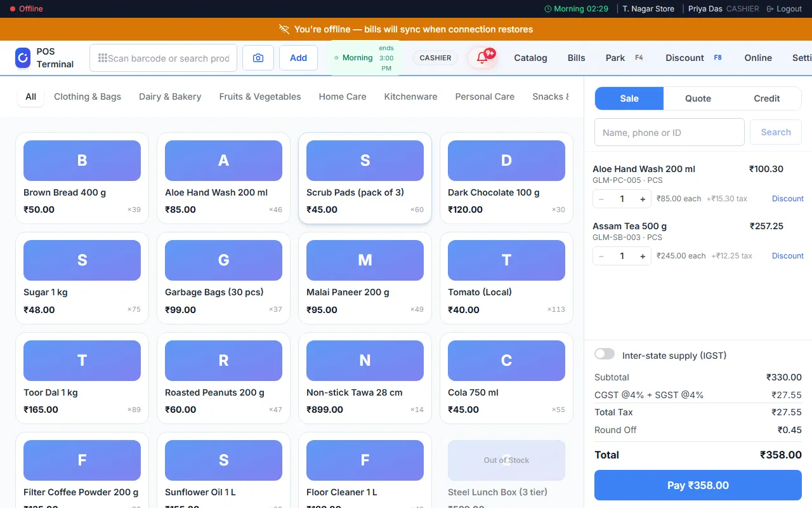Pay the ₹358.00 bill
812x508 pixels.
[x=698, y=485]
